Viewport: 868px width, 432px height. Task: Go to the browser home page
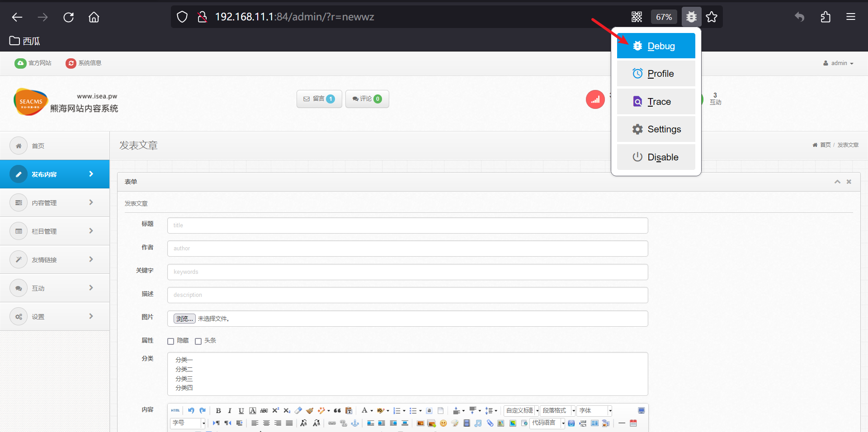pos(94,17)
